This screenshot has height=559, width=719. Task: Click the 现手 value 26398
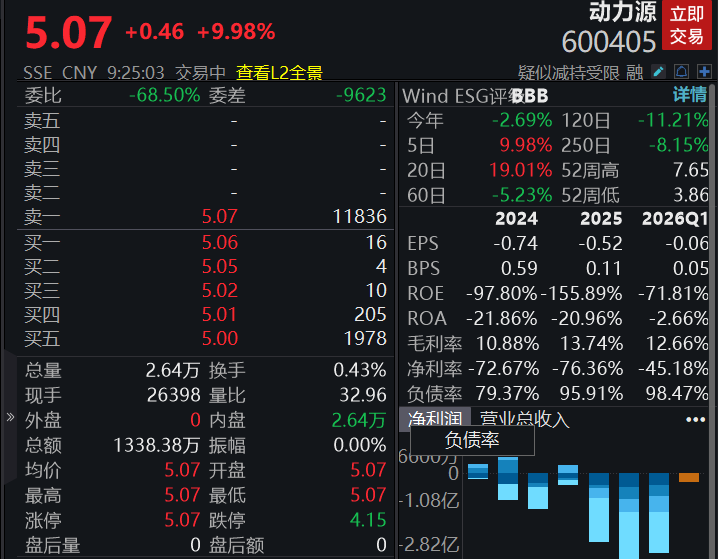(x=174, y=395)
